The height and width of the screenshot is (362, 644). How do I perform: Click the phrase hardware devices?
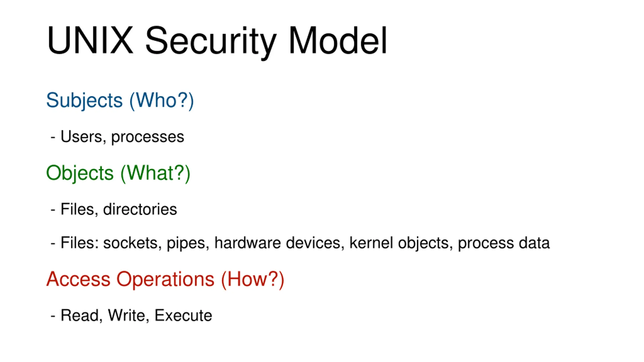click(277, 243)
